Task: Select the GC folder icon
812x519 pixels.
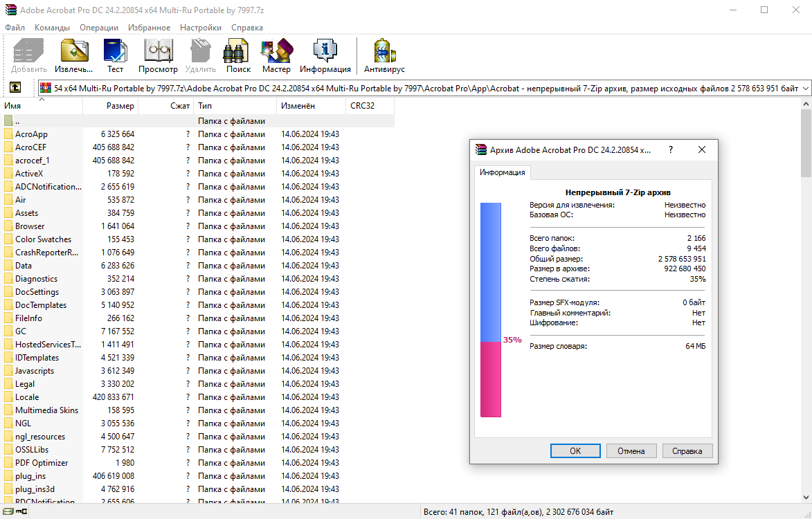Action: [x=8, y=331]
